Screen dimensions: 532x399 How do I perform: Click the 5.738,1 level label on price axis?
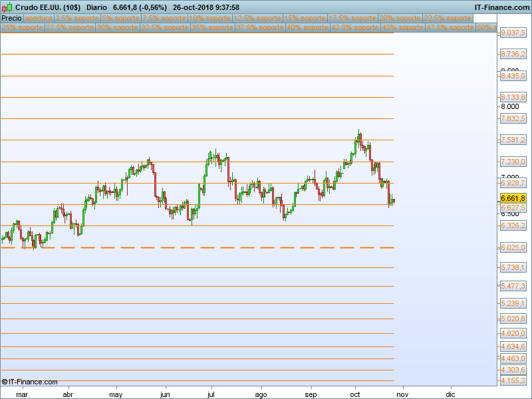(513, 268)
